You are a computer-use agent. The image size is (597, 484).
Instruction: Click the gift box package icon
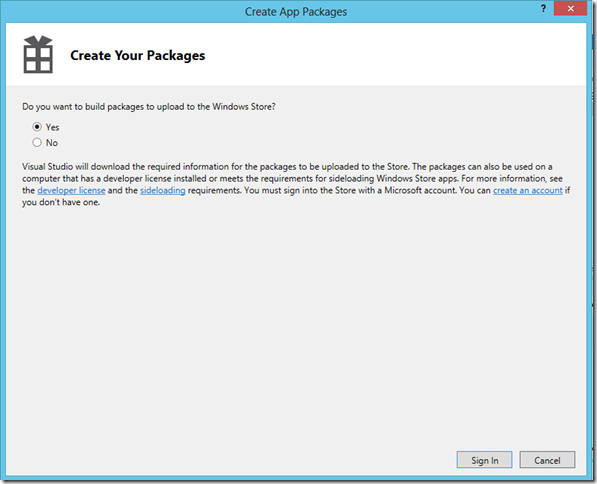(x=38, y=54)
